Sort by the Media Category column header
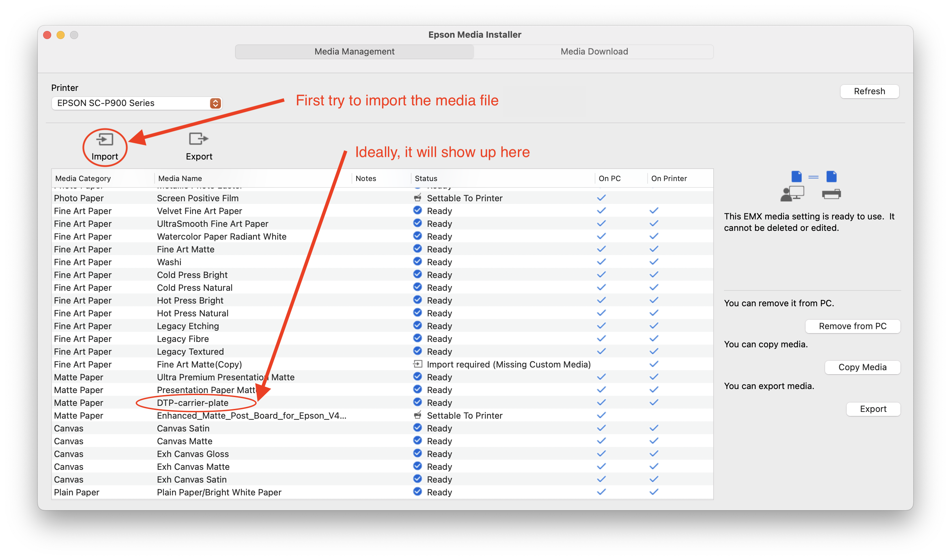The image size is (951, 560). click(103, 178)
